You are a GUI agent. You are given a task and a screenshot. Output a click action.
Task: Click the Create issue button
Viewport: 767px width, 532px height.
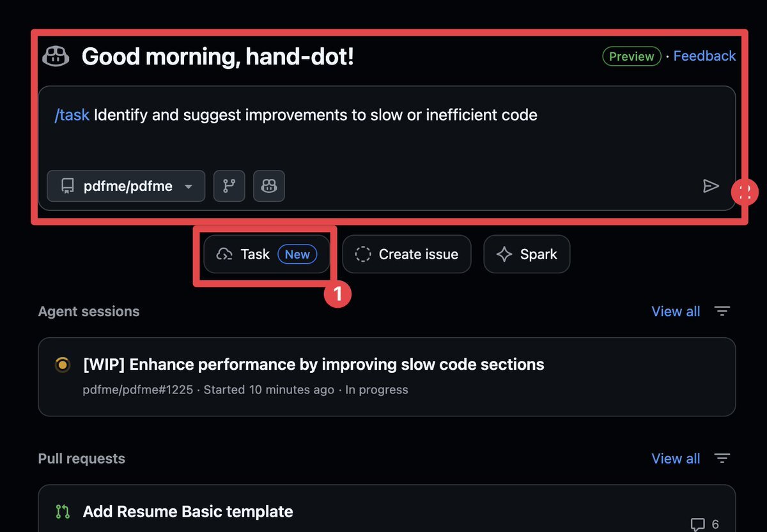(x=407, y=254)
